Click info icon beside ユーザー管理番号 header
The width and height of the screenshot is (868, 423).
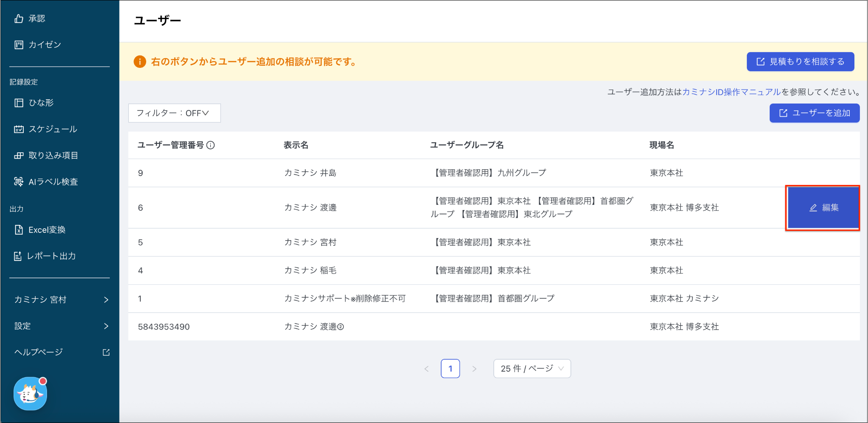[x=211, y=146]
